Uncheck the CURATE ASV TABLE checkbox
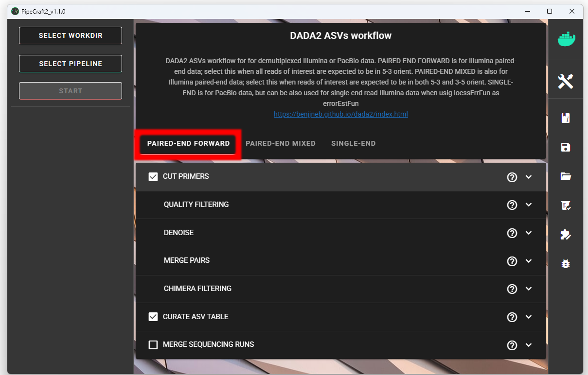588x375 pixels. (153, 317)
